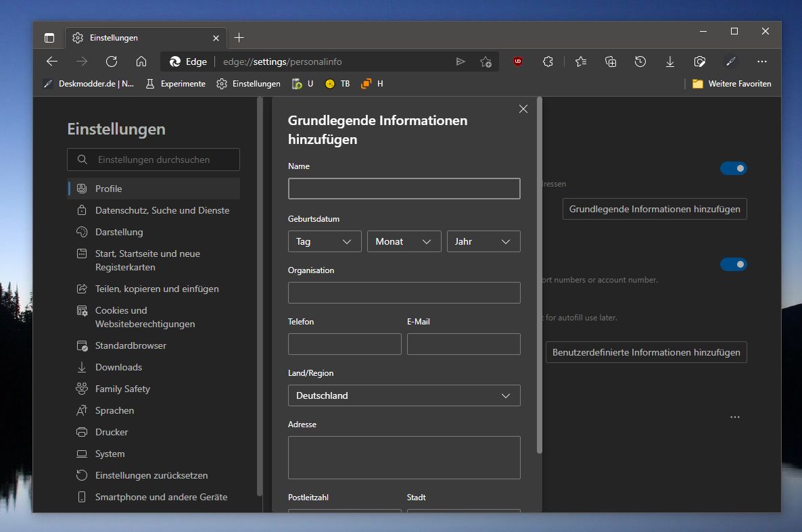Click Benutzerdefinierte Informationen hinzufügen button
Viewport: 802px width, 532px height.
pos(646,352)
